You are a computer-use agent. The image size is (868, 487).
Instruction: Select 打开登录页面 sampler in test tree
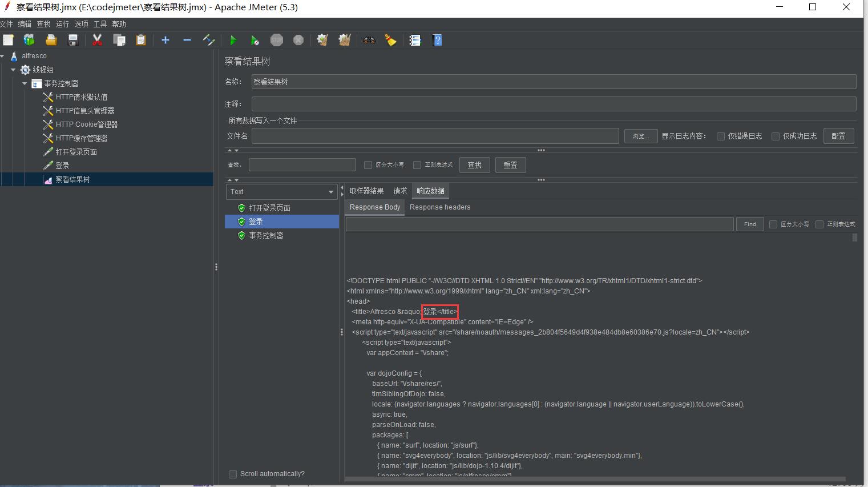click(76, 152)
